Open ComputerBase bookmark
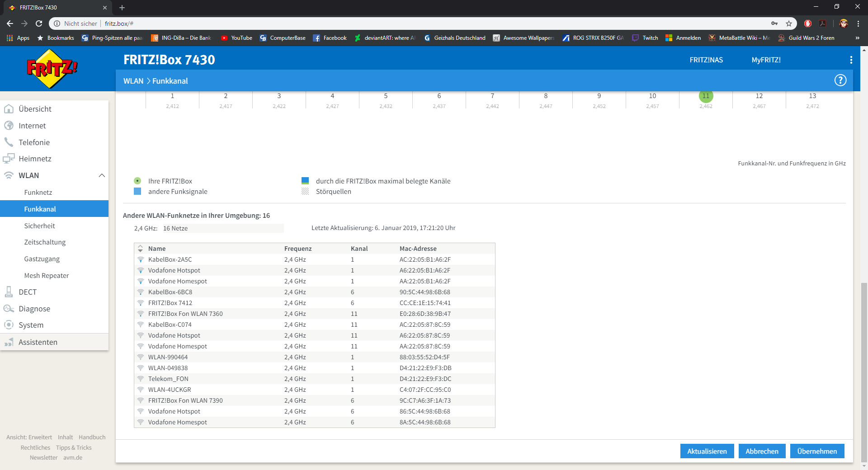Image resolution: width=868 pixels, height=470 pixels. [x=283, y=38]
